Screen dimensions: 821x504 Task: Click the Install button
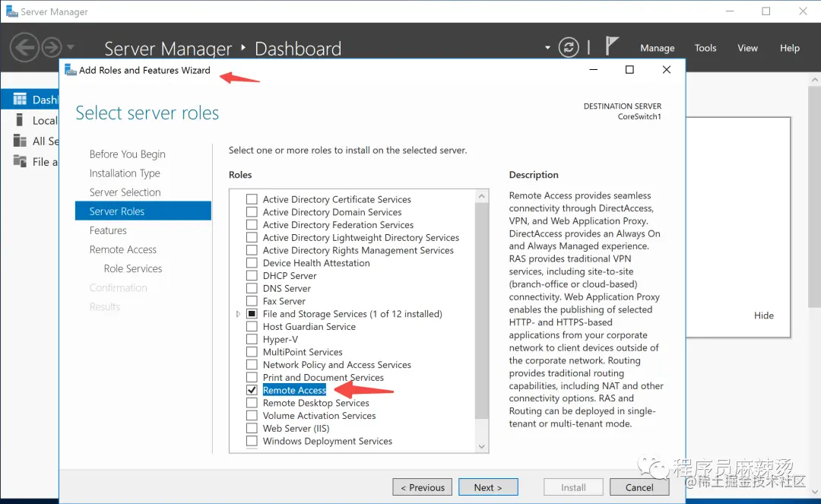pyautogui.click(x=573, y=487)
